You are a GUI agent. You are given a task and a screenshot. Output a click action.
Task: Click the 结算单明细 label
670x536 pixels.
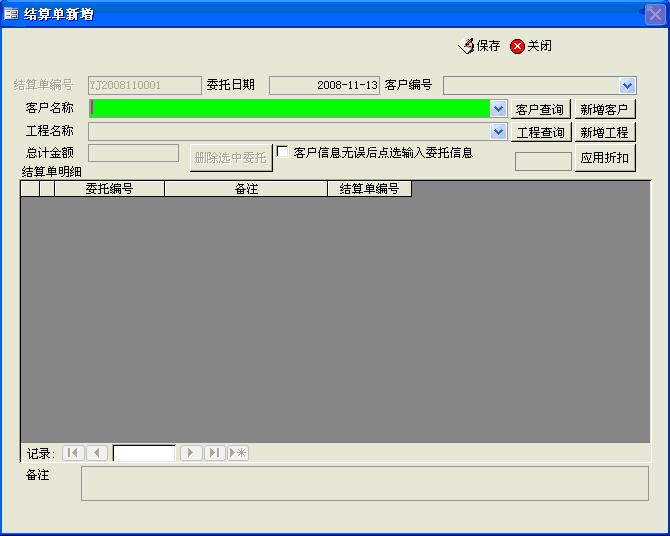(x=52, y=172)
